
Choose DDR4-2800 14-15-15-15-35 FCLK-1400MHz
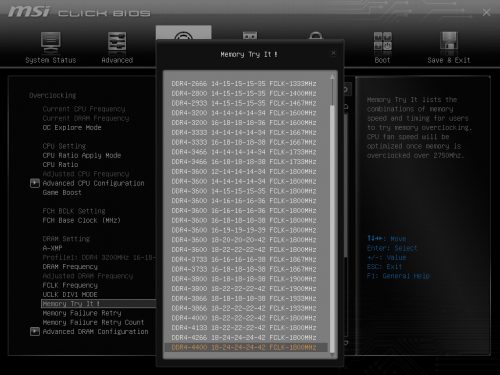(x=244, y=93)
